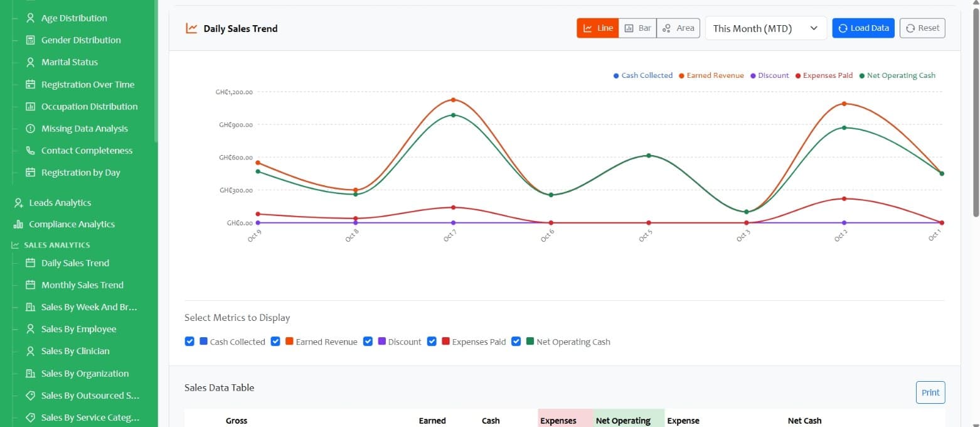Click the orange Earned Revenue color square
This screenshot has height=427, width=980.
[289, 342]
